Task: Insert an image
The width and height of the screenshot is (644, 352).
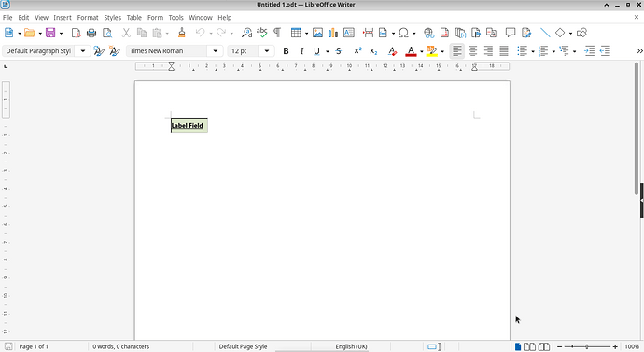Action: tap(317, 33)
